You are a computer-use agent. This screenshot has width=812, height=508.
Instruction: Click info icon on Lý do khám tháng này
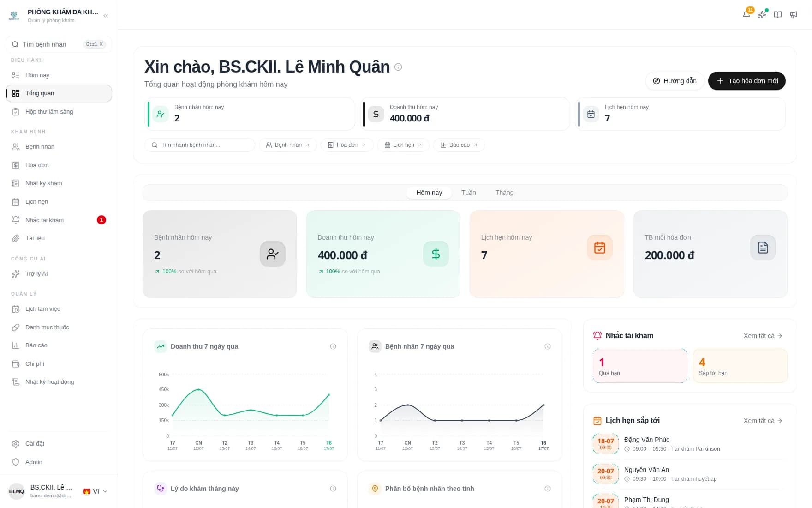333,489
